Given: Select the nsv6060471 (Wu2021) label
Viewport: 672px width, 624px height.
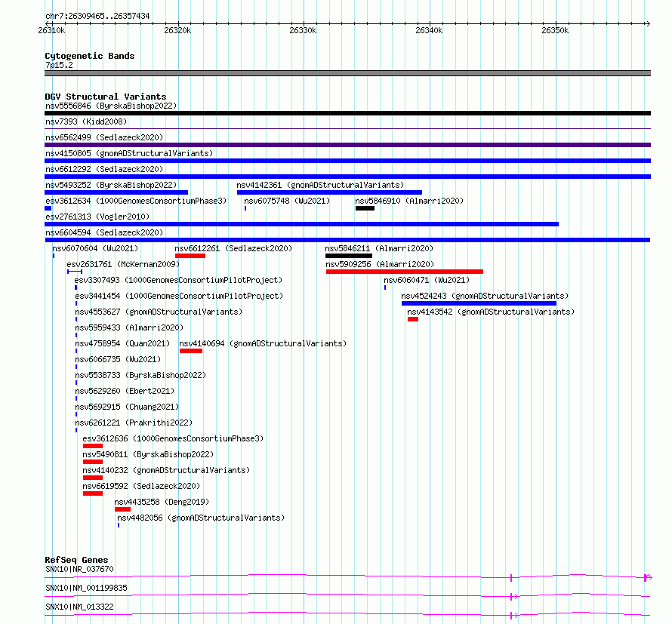Looking at the screenshot, I should (427, 280).
